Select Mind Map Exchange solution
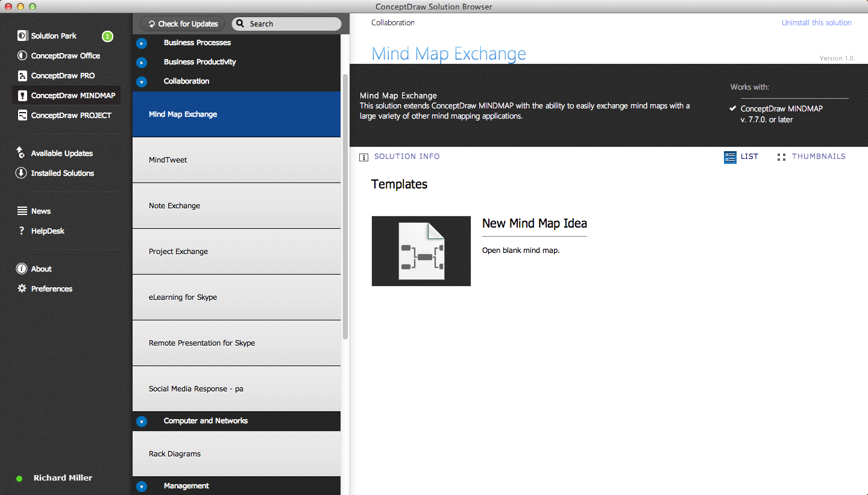This screenshot has height=495, width=868. (236, 114)
